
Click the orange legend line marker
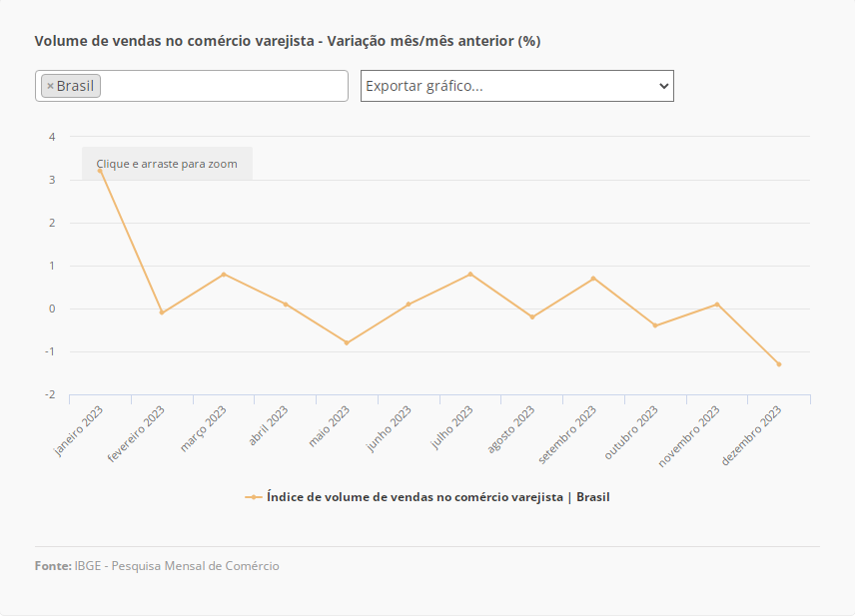click(254, 496)
